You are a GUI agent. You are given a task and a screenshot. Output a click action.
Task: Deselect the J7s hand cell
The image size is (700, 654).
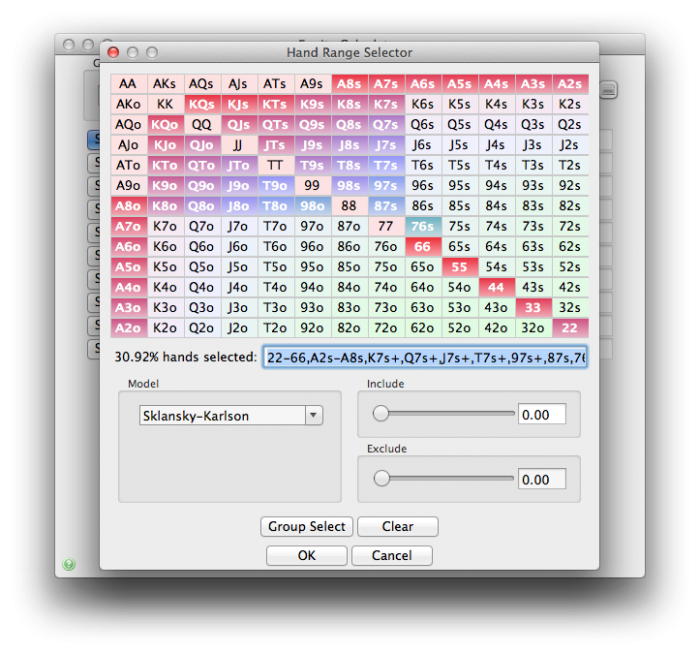[x=386, y=145]
